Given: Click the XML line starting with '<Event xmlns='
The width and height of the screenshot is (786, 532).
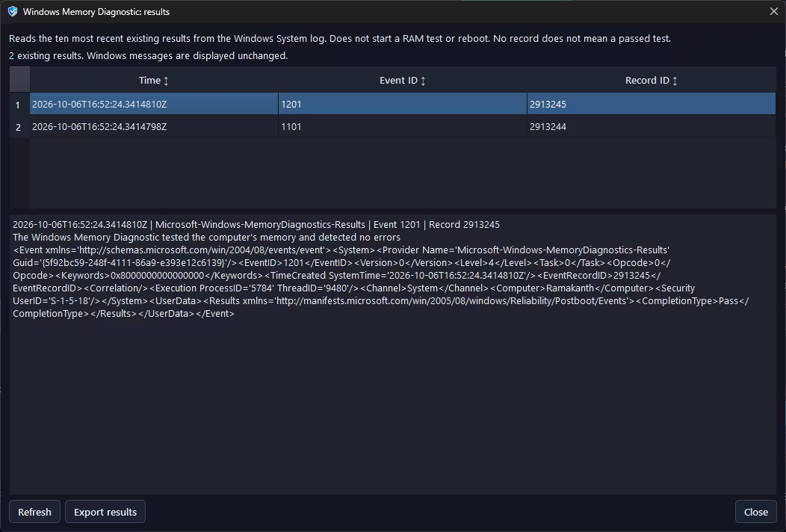Looking at the screenshot, I should 341,250.
